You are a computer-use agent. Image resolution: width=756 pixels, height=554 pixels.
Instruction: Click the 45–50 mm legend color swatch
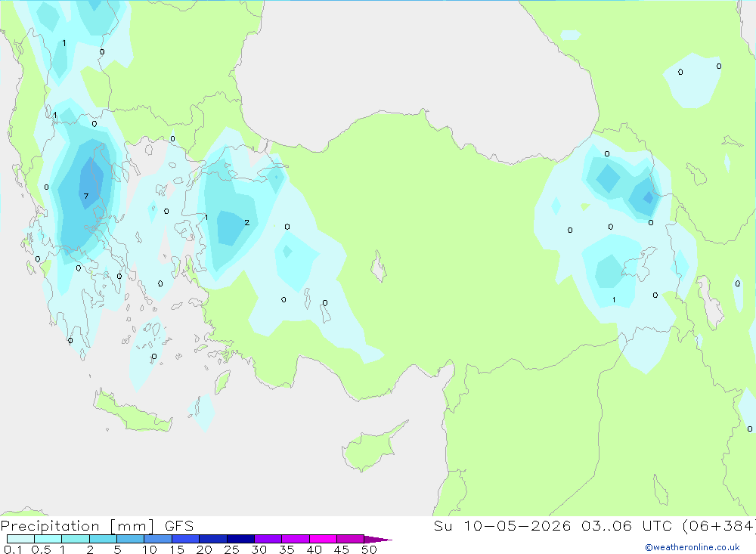point(351,539)
